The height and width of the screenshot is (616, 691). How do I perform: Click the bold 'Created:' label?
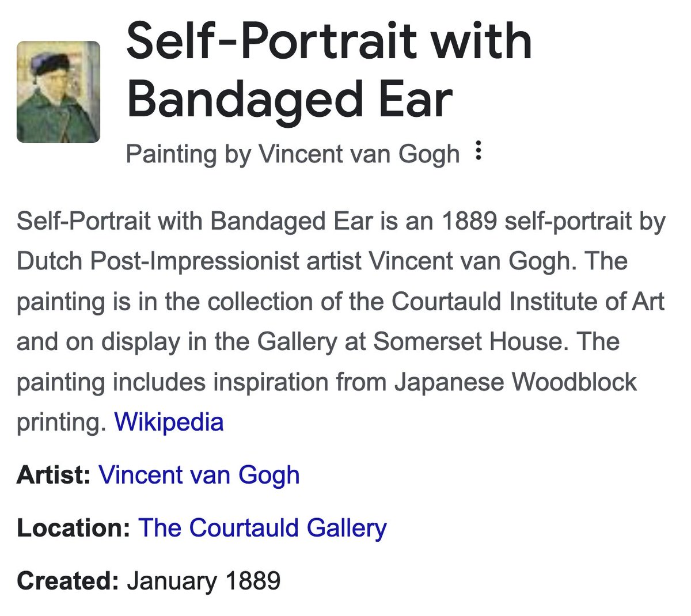[x=67, y=580]
